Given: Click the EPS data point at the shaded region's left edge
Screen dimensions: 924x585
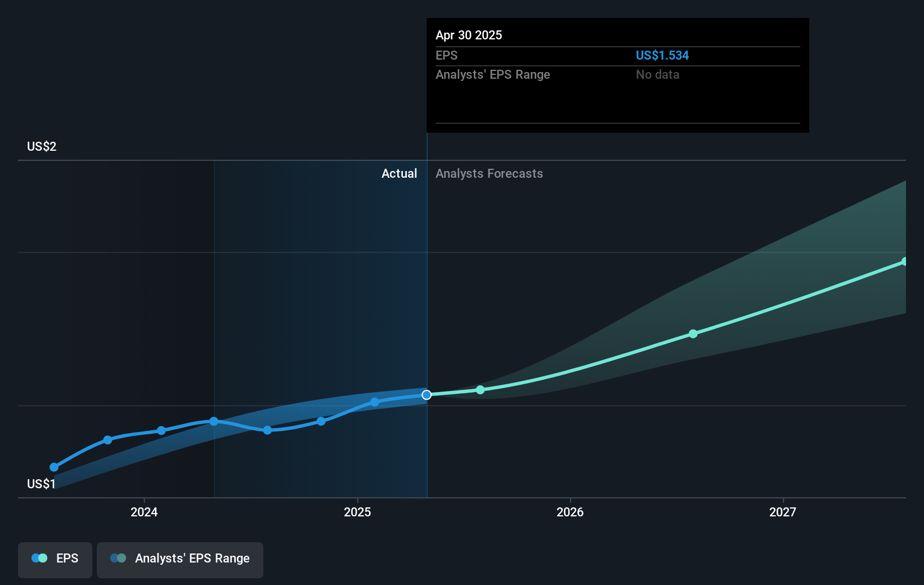Looking at the screenshot, I should [214, 421].
